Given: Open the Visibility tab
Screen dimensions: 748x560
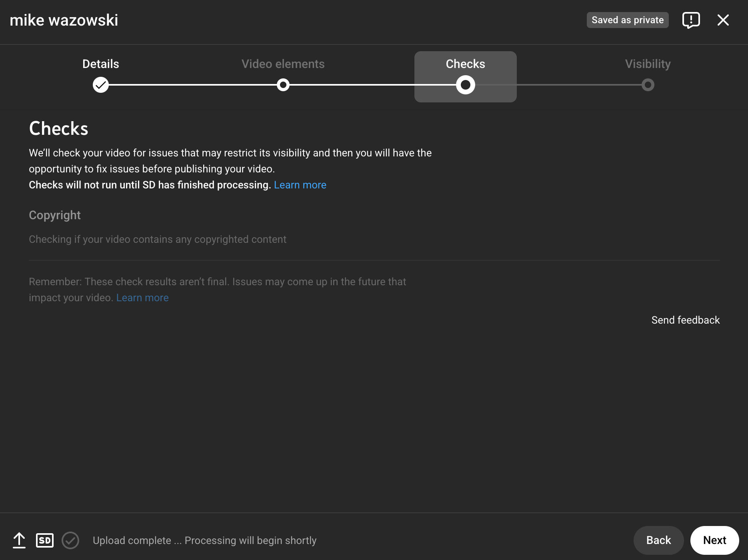Looking at the screenshot, I should coord(648,64).
